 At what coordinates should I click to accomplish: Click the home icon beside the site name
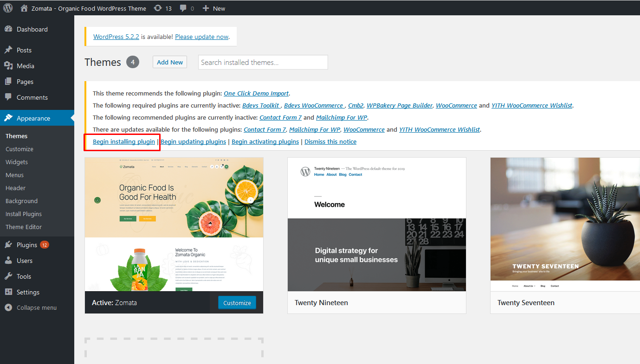tap(24, 8)
